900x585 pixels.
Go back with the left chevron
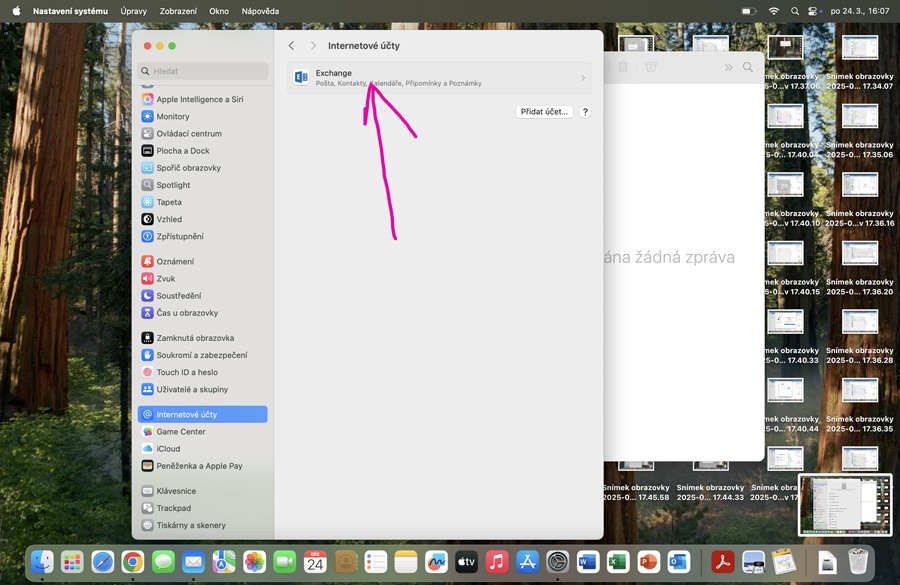292,46
